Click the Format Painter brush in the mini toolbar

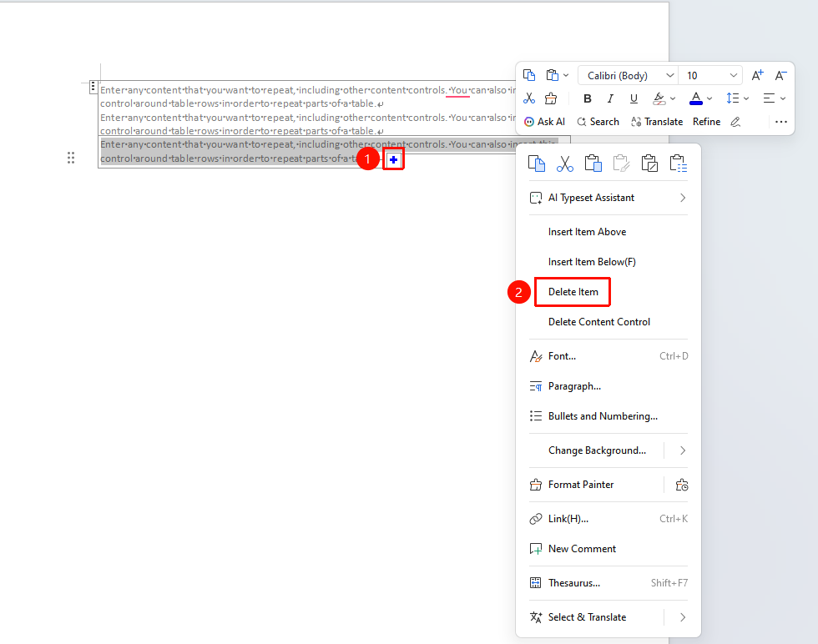pos(551,98)
